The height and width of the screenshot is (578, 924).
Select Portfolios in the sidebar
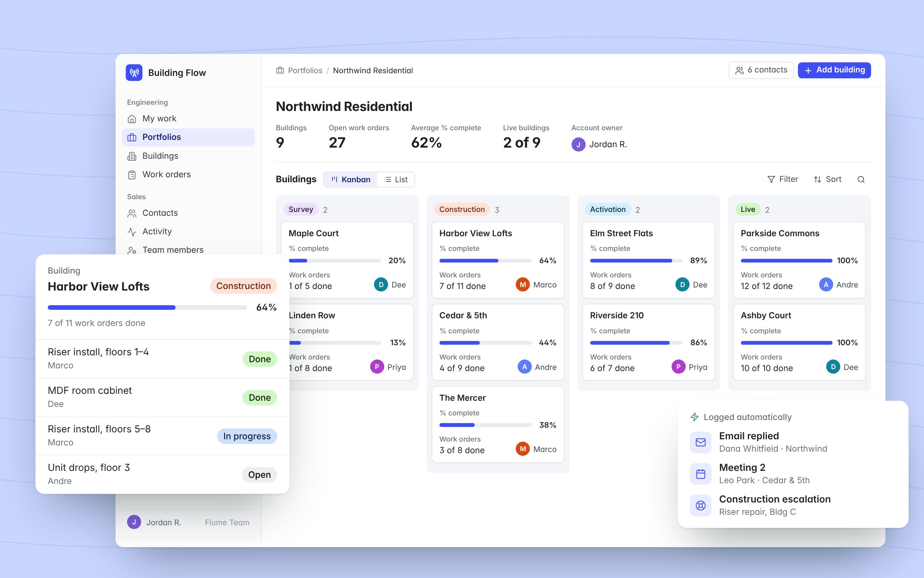188,137
